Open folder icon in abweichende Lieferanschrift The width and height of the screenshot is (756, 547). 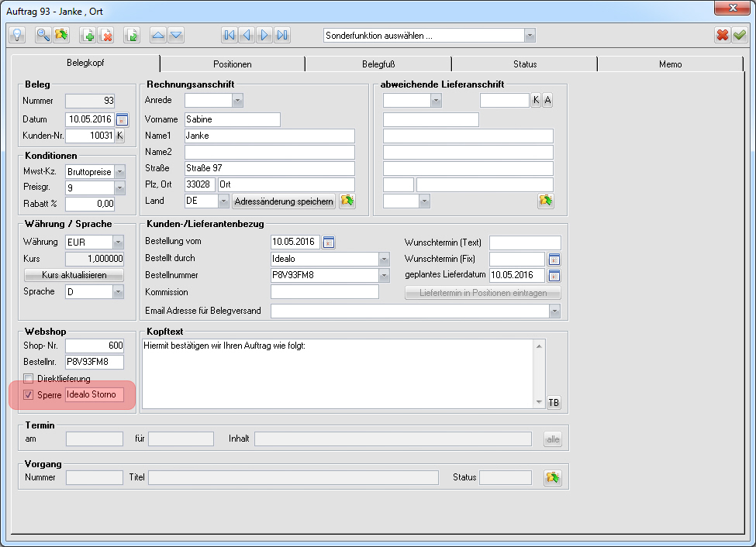(x=546, y=201)
